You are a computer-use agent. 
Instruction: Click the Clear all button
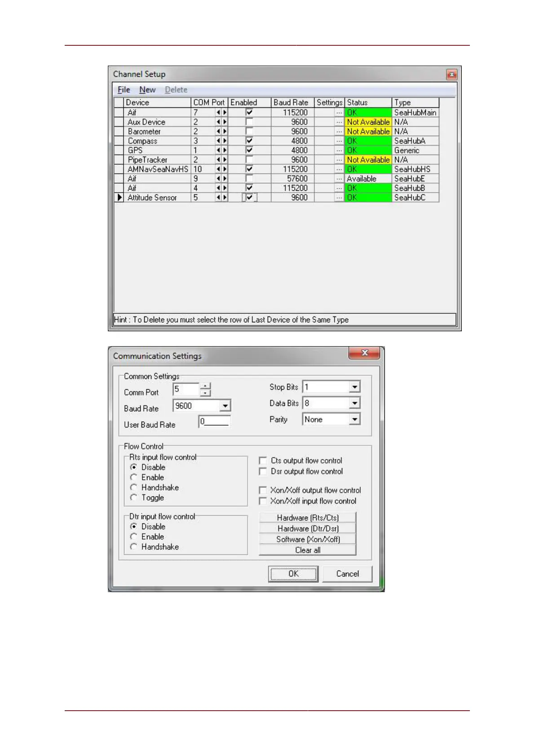(x=308, y=550)
